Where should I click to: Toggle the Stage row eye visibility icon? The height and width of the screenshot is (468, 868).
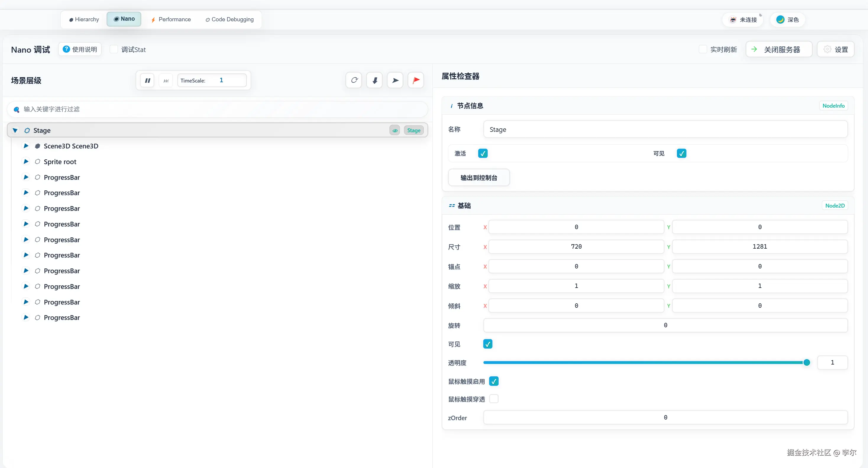pyautogui.click(x=395, y=130)
